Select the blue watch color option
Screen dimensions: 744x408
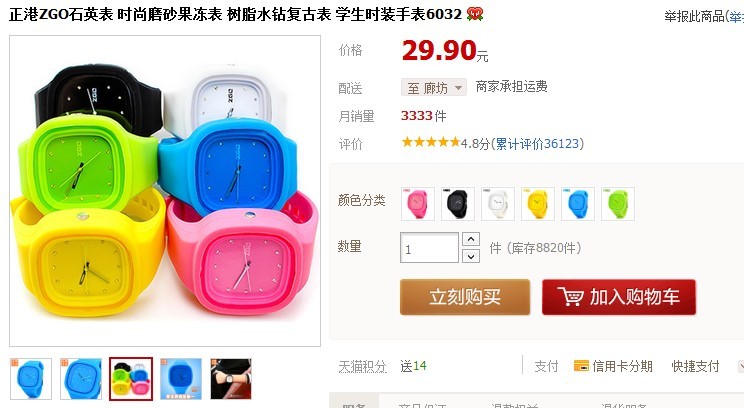tap(577, 204)
